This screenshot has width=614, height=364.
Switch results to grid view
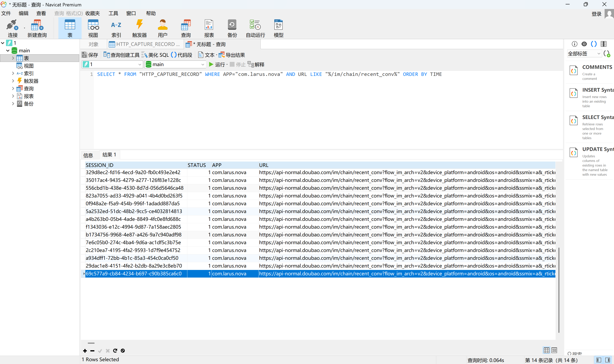point(546,350)
